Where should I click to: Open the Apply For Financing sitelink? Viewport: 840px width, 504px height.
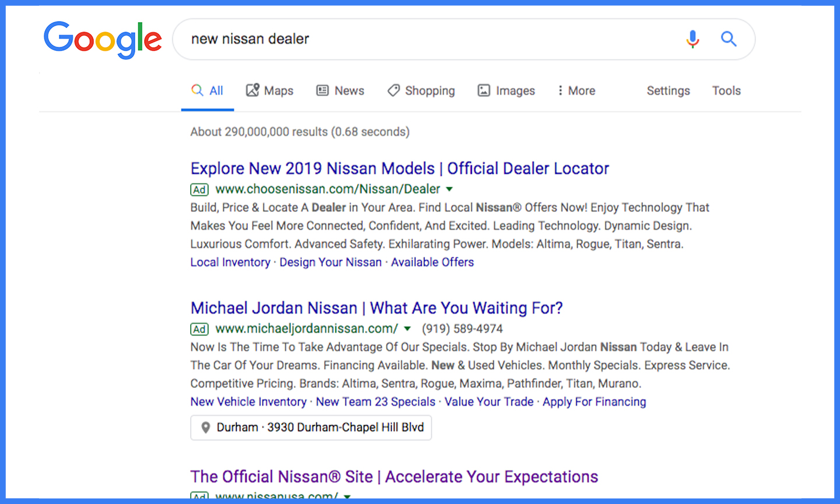tap(594, 402)
